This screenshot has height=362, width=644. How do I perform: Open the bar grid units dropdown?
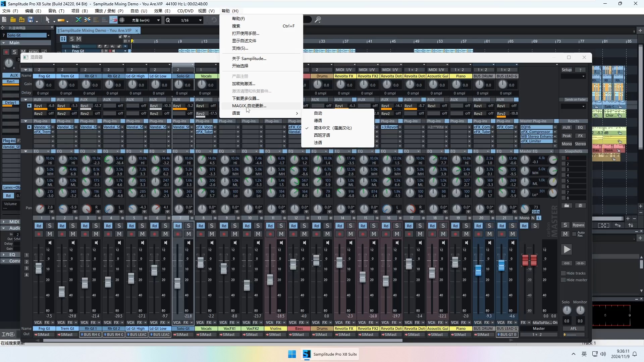159,20
